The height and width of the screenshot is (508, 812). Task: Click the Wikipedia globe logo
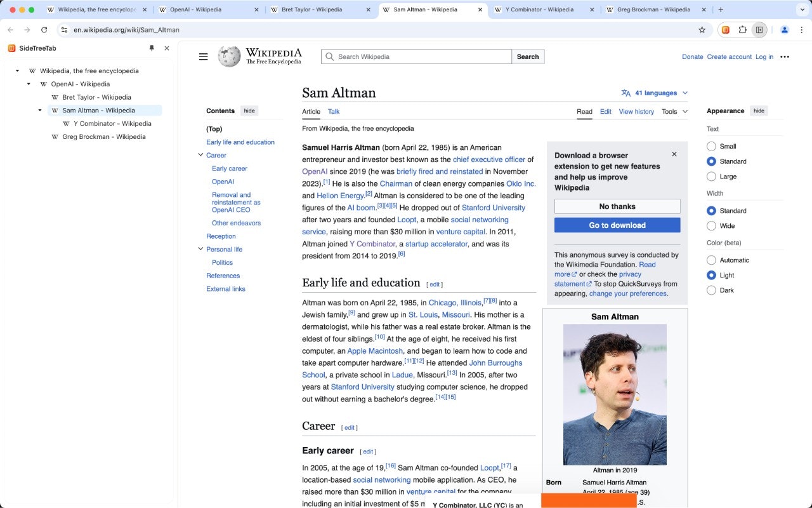point(229,57)
